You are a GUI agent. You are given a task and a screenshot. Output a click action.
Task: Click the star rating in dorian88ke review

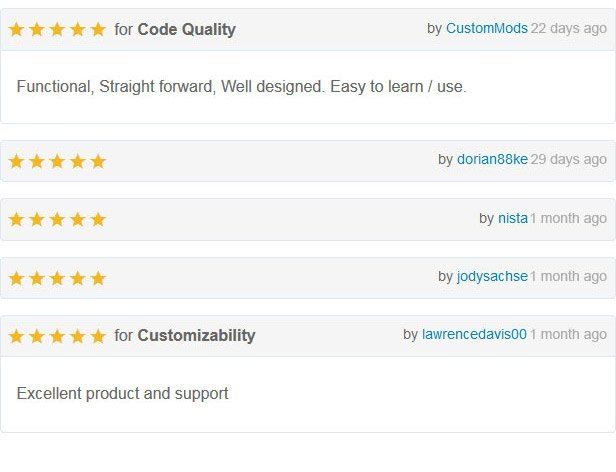(57, 161)
